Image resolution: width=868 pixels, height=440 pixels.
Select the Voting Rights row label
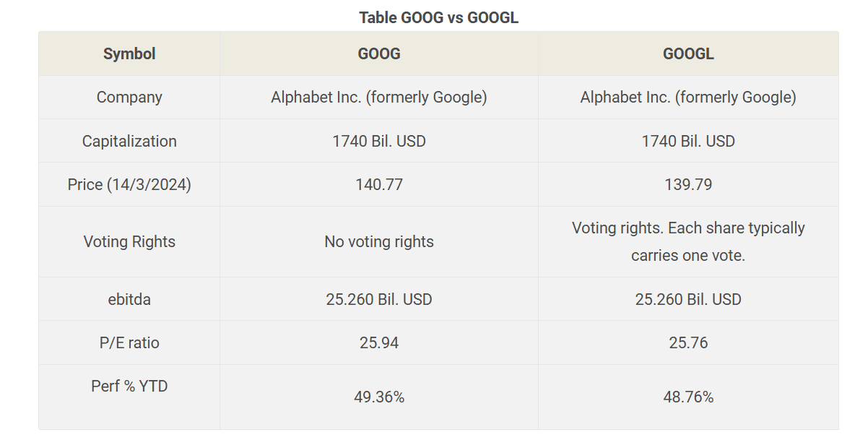click(129, 241)
